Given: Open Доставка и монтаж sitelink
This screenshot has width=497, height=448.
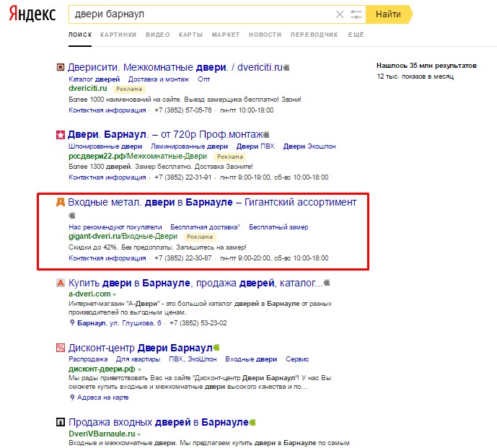Looking at the screenshot, I should click(x=159, y=79).
